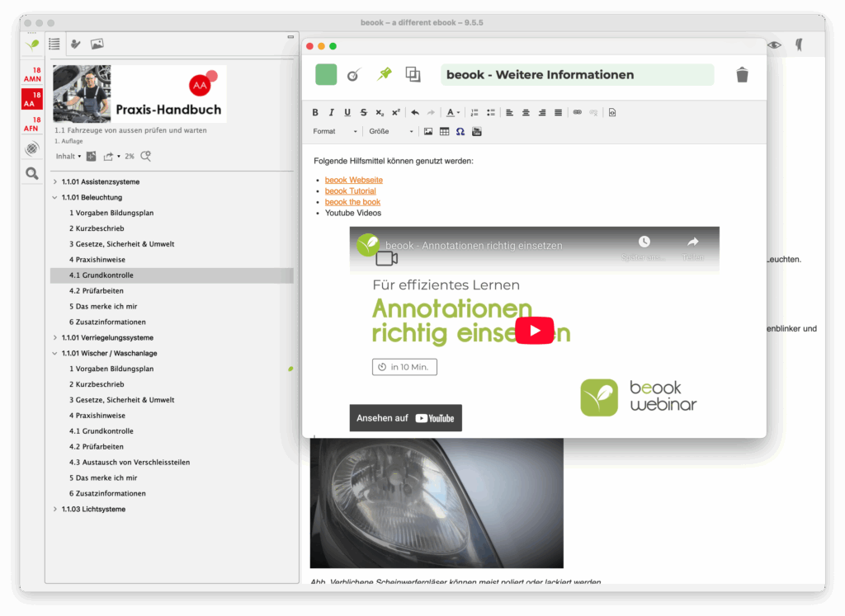Viewport: 845px width, 616px height.
Task: Toggle strikethrough formatting
Action: pyautogui.click(x=364, y=112)
